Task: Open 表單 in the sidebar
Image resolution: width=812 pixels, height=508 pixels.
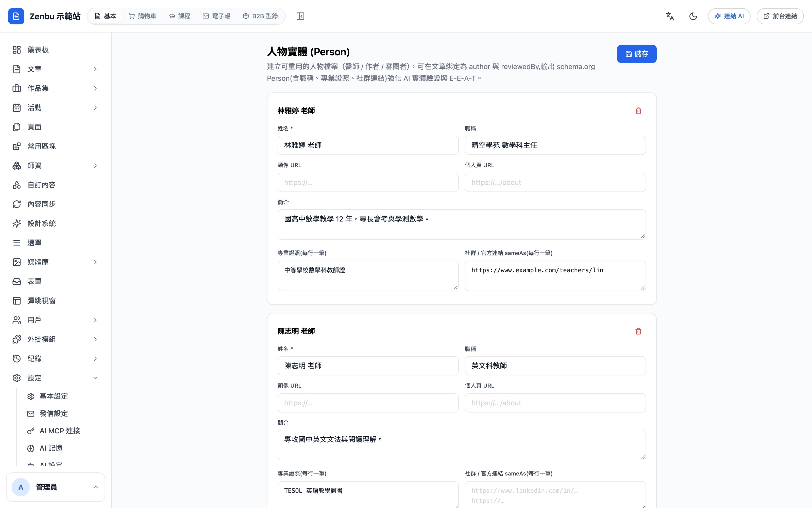Action: coord(56,281)
